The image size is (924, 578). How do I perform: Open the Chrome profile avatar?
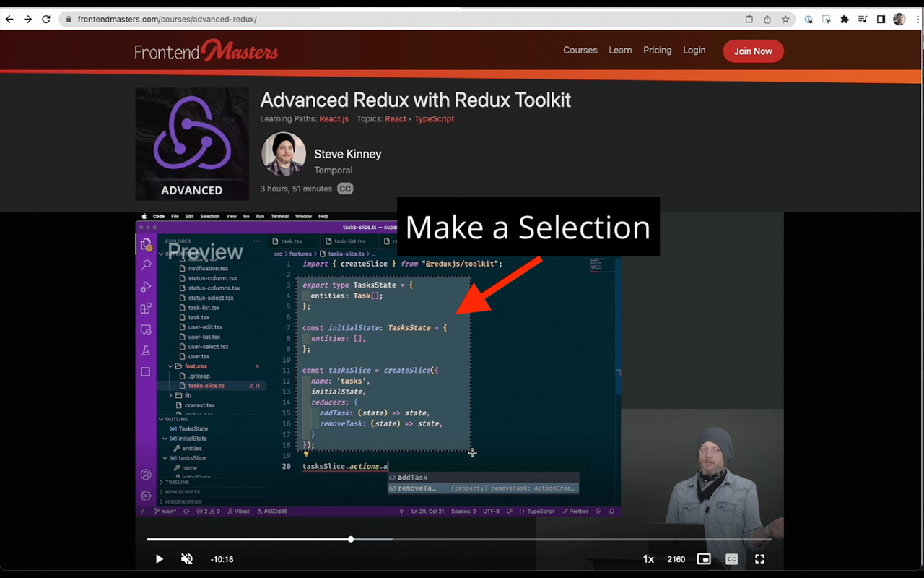[x=899, y=20]
